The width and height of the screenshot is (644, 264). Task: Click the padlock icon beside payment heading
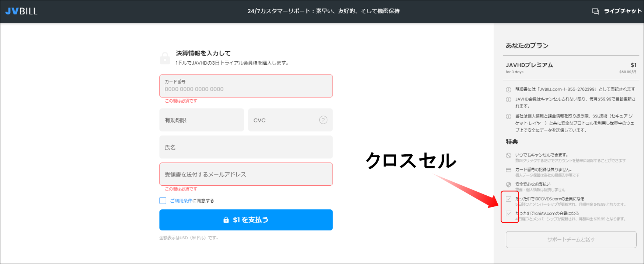(x=165, y=58)
